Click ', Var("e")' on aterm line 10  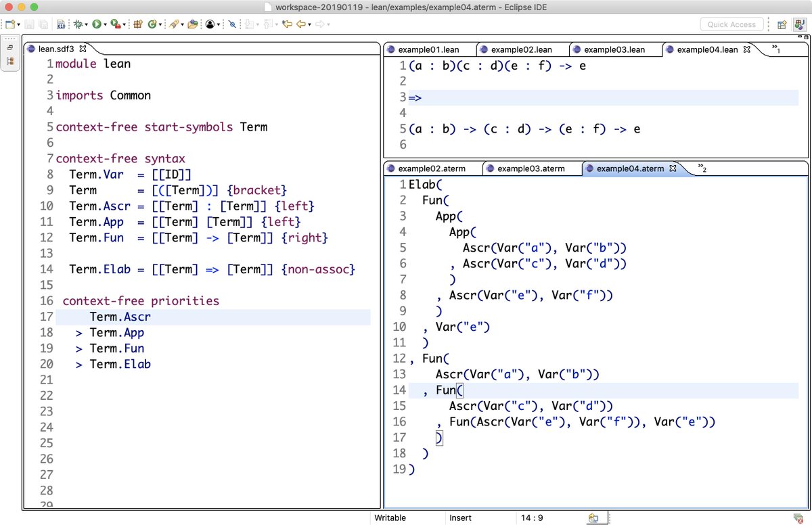point(455,327)
